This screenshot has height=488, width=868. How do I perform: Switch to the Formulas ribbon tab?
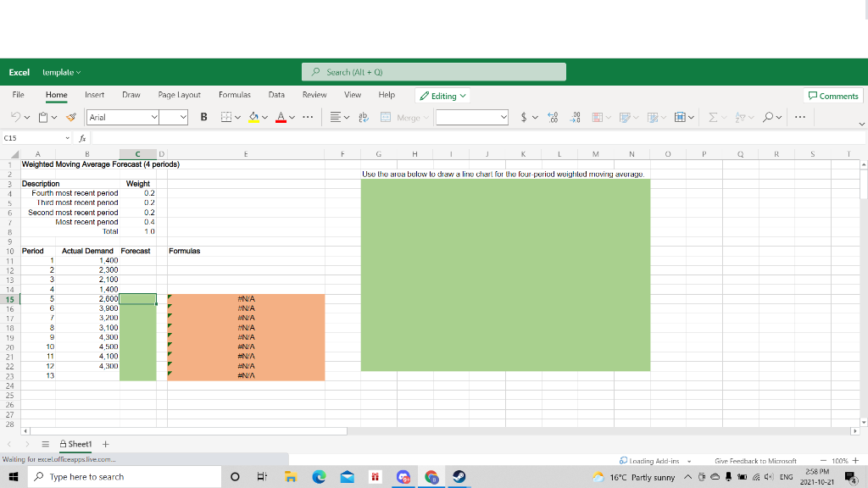pos(235,95)
